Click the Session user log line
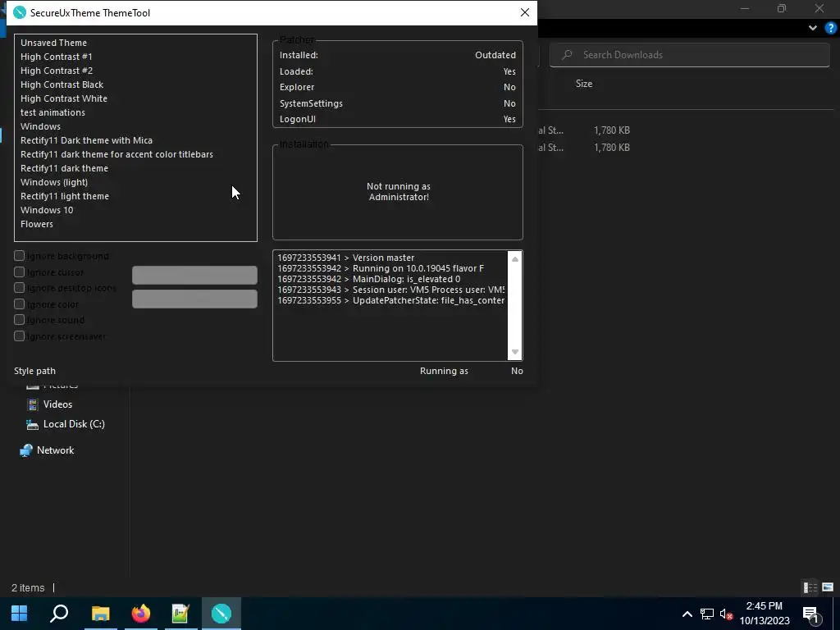The height and width of the screenshot is (630, 840). click(x=391, y=290)
